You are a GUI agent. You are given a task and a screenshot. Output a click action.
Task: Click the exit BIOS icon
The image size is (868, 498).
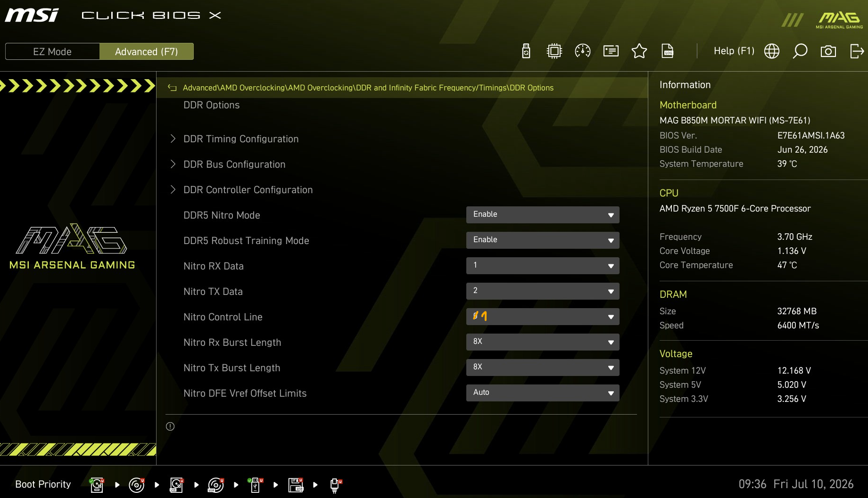pos(857,51)
